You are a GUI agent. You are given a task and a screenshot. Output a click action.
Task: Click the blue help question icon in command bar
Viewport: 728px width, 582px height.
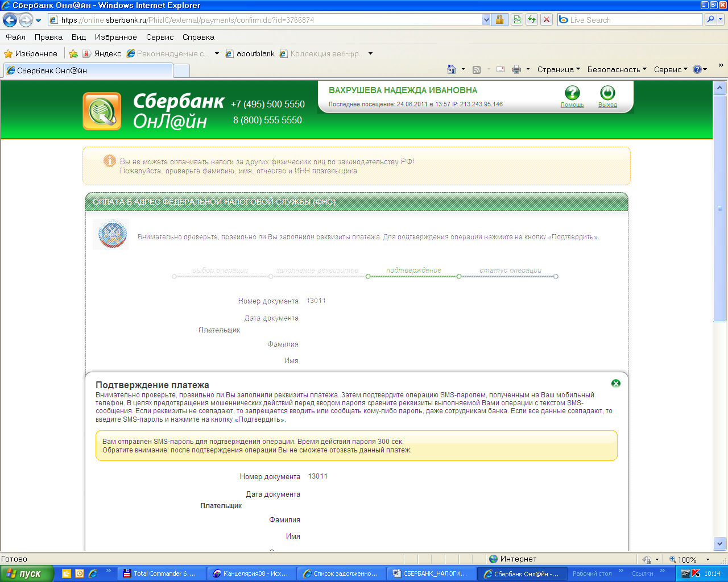click(697, 69)
